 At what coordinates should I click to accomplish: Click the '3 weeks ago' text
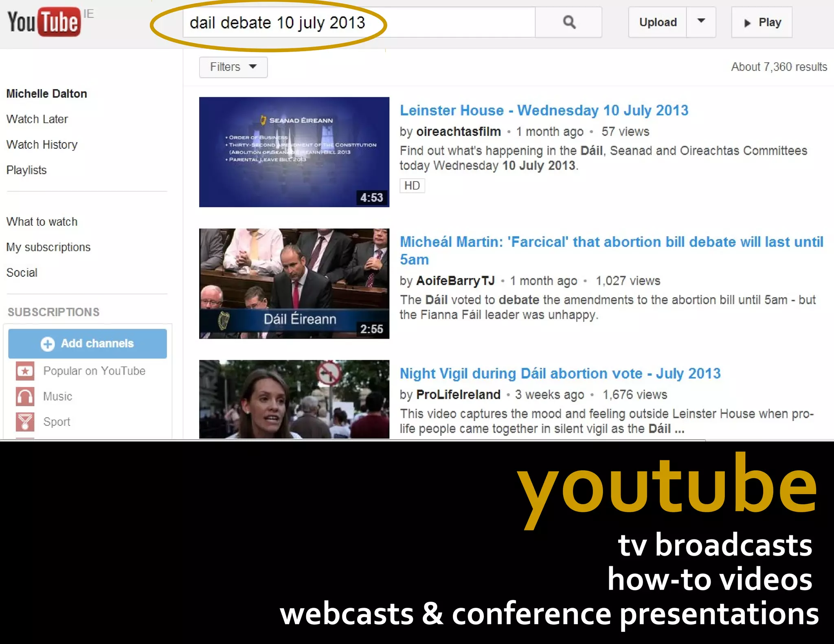(x=549, y=394)
